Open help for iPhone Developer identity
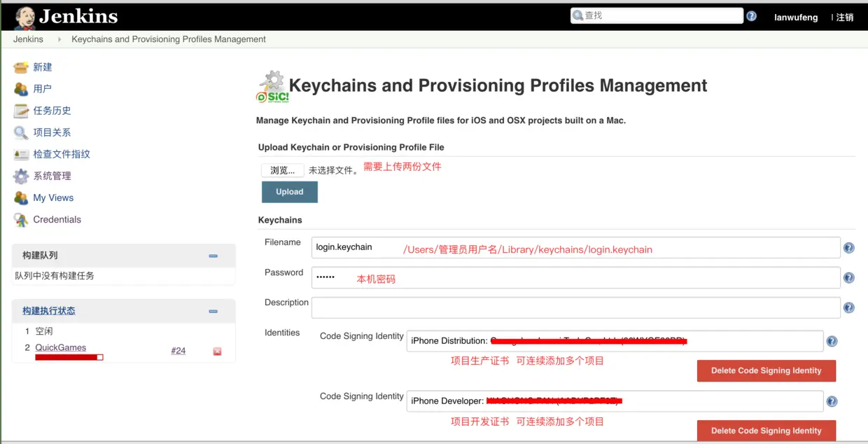This screenshot has height=444, width=868. click(x=832, y=402)
